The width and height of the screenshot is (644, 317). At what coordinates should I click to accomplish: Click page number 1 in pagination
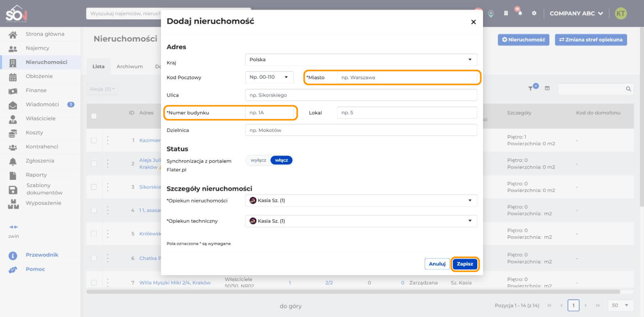point(573,306)
